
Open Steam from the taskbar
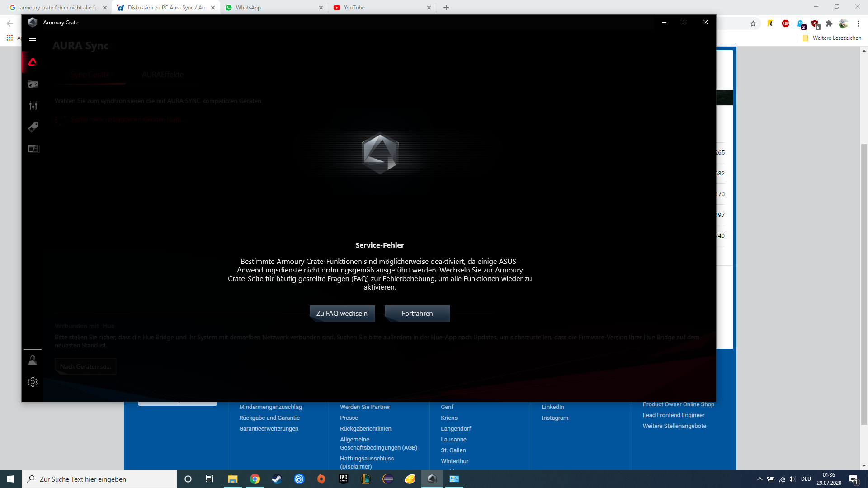click(277, 479)
